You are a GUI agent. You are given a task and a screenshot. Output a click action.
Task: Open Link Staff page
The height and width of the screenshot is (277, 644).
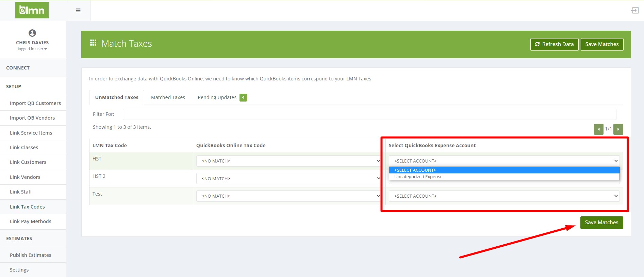pyautogui.click(x=33, y=192)
